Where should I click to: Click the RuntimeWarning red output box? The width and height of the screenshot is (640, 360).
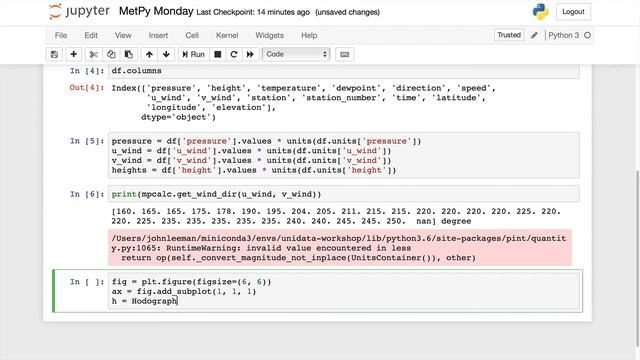pos(340,248)
